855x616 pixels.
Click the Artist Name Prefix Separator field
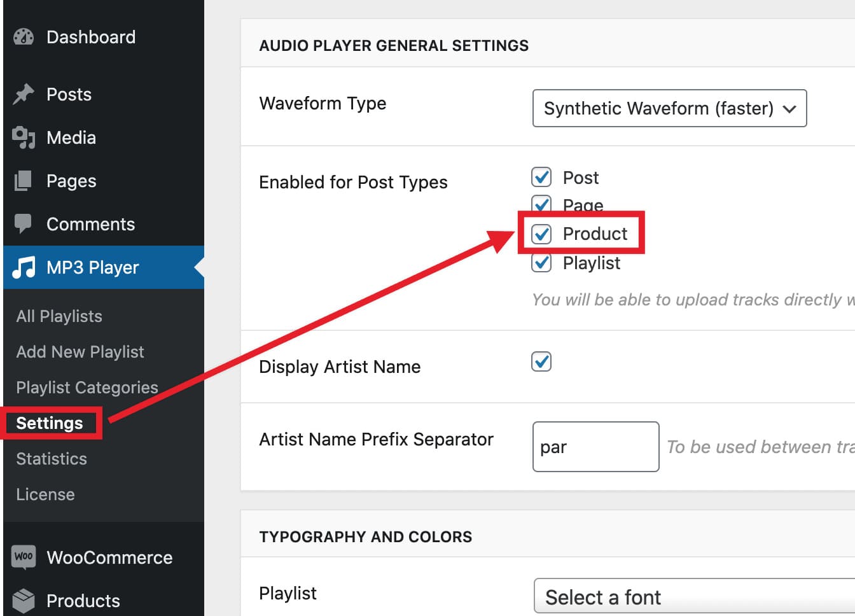(x=595, y=447)
